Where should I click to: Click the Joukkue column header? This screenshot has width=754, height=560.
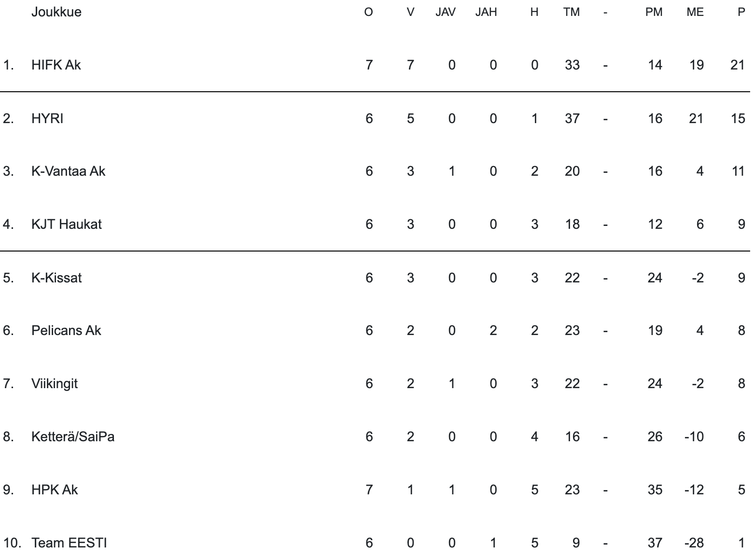tap(56, 12)
